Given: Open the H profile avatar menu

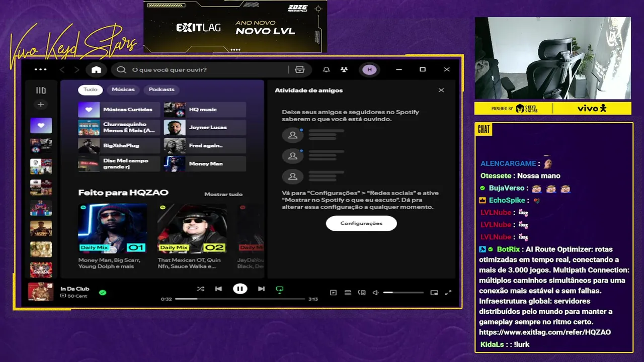Looking at the screenshot, I should point(369,69).
